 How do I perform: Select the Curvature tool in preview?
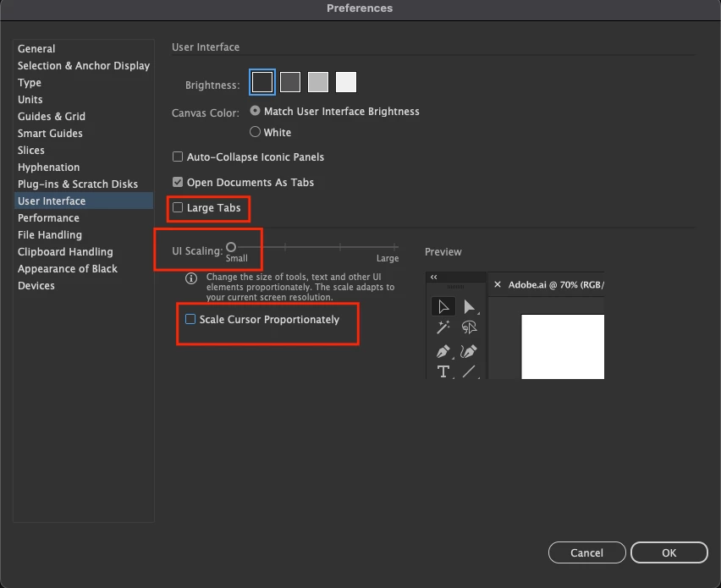click(x=469, y=352)
